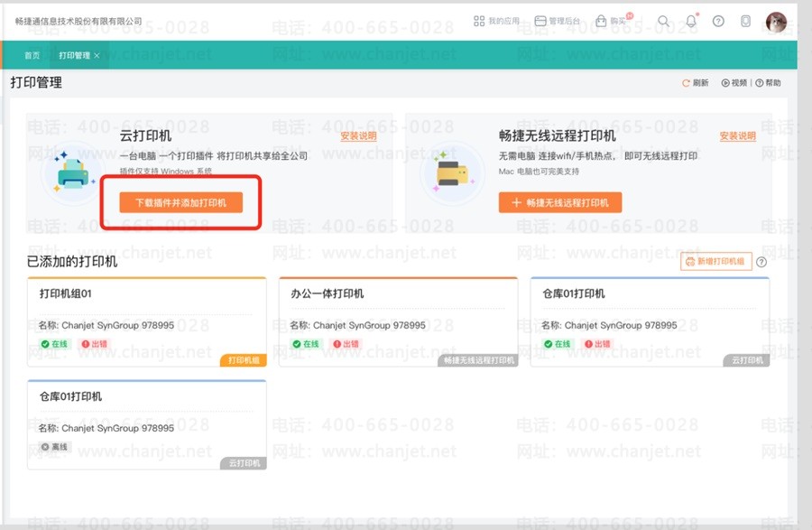Open 购买 shopping bag
The height and width of the screenshot is (530, 812).
click(611, 22)
